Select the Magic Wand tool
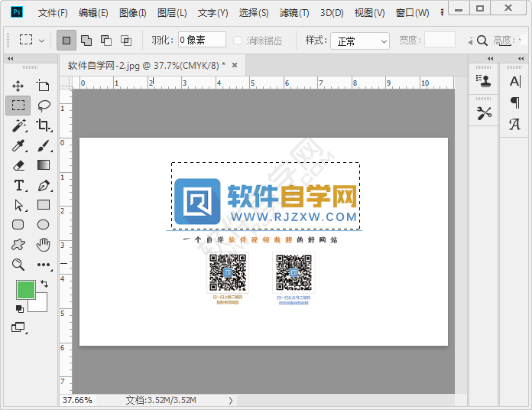 pyautogui.click(x=19, y=125)
